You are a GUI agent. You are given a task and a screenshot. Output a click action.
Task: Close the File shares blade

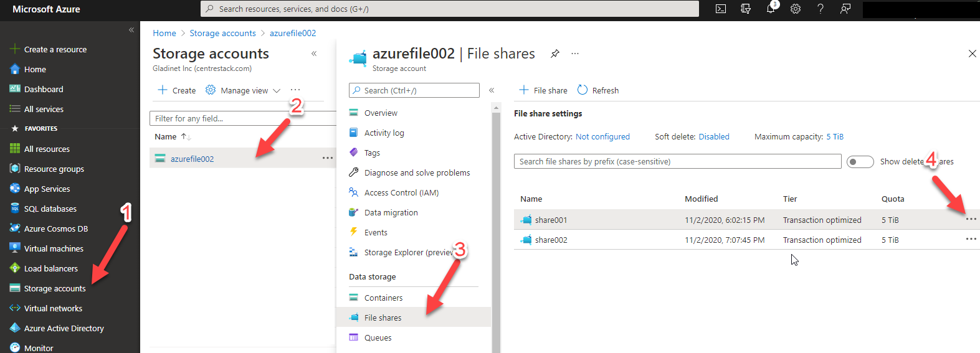[972, 54]
